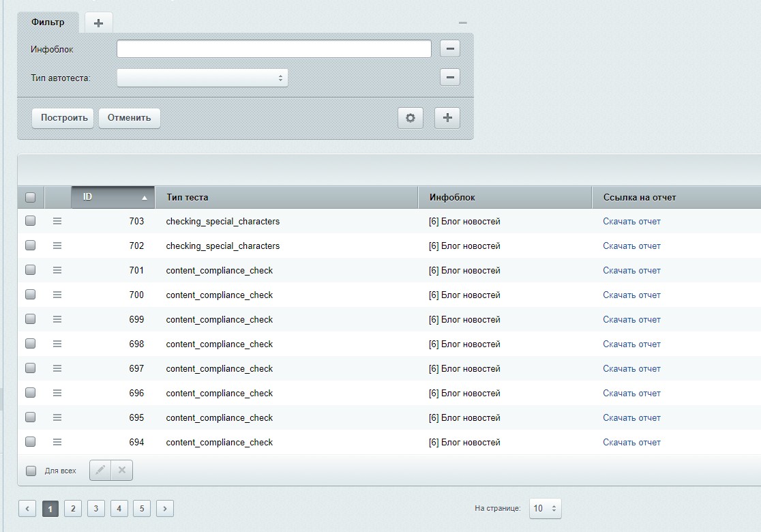Remove the Инфоблок filter field
The image size is (761, 532).
coord(450,48)
